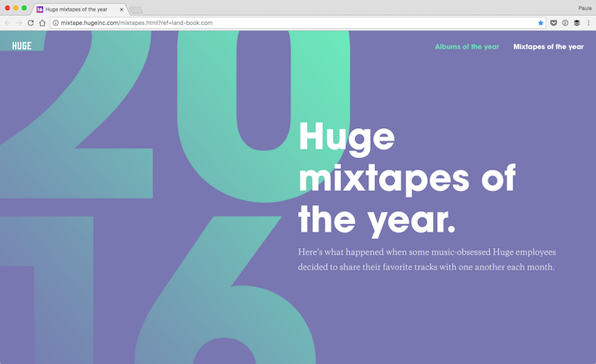Screen dimensions: 596x364
Task: Maximize the window with the green button
Action: click(24, 8)
